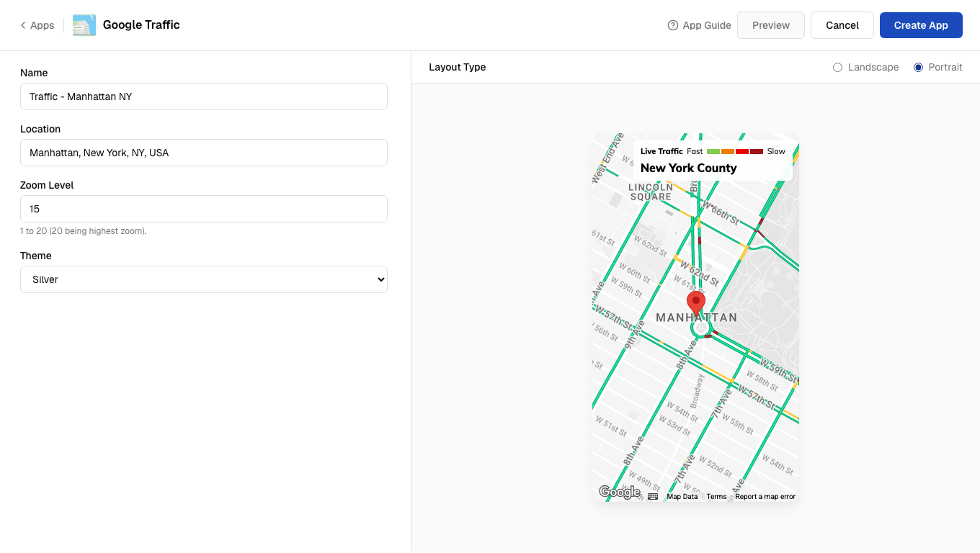Click the Zoom Level input field
The height and width of the screenshot is (553, 980).
(x=204, y=209)
